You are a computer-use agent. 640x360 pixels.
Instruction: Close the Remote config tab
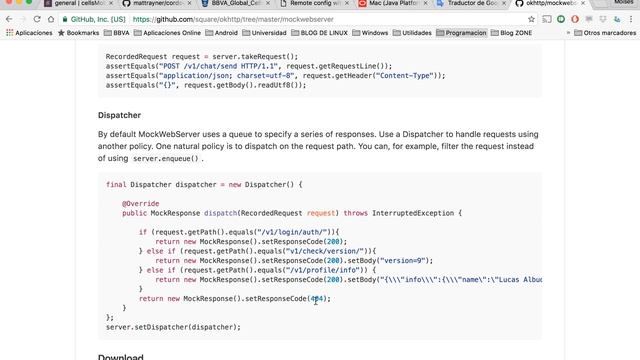click(x=347, y=3)
